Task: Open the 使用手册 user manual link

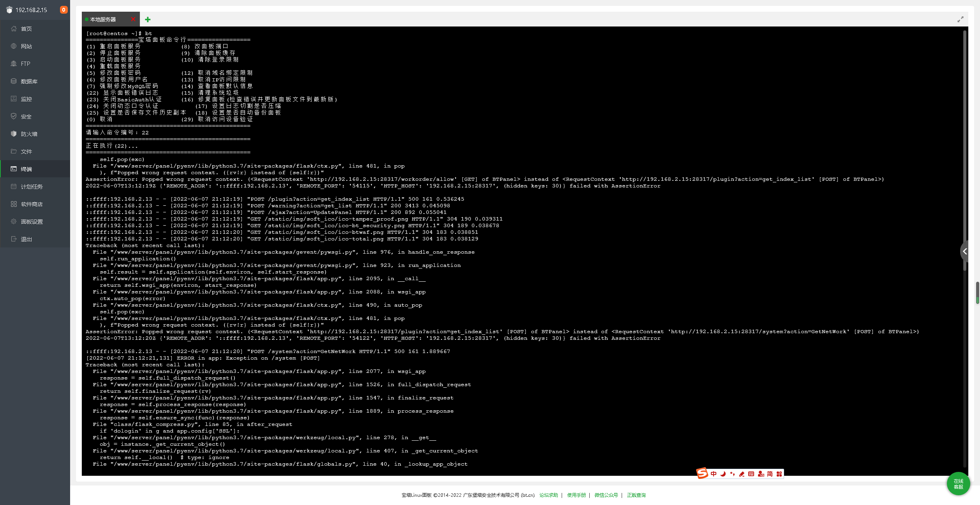Action: 576,495
